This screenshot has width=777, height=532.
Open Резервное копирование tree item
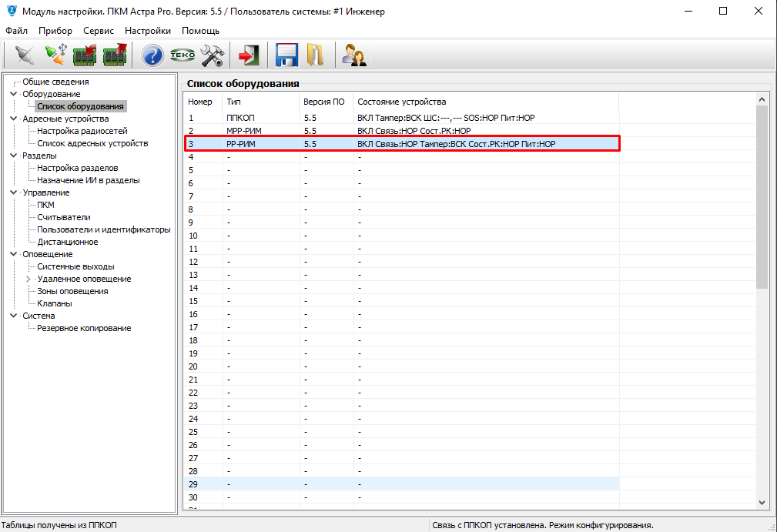point(84,328)
